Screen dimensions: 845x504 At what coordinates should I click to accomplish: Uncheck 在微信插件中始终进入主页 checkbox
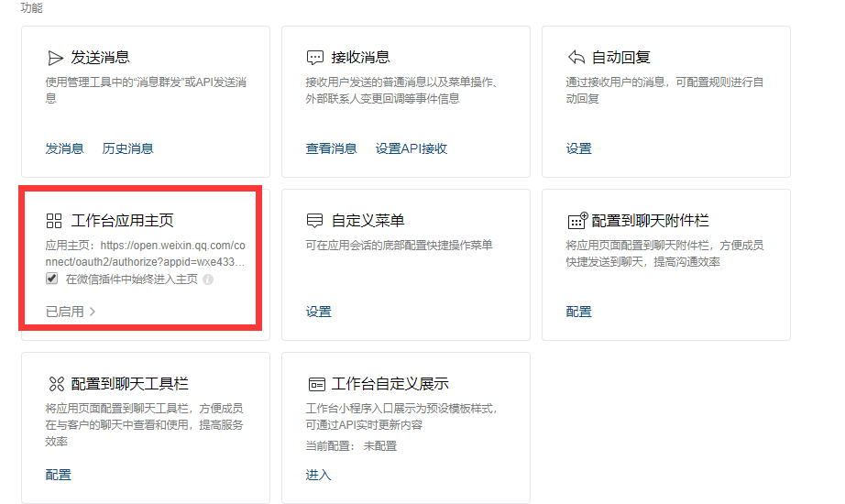pos(52,279)
